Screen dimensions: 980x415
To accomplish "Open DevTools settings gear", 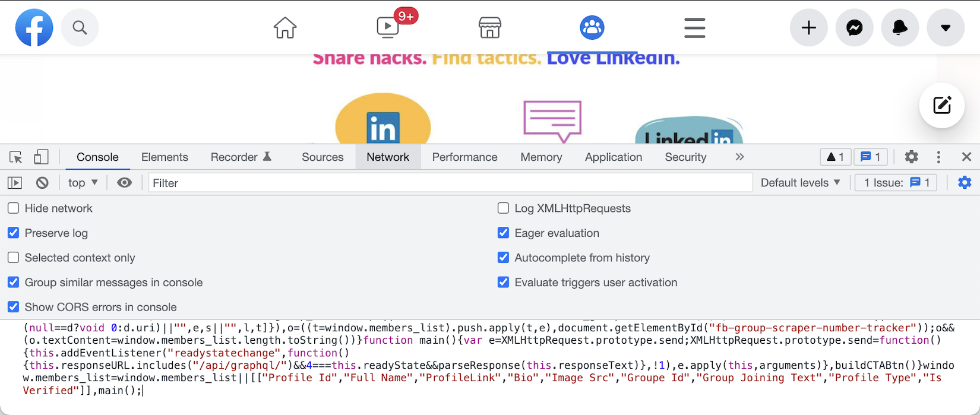I will pyautogui.click(x=911, y=157).
